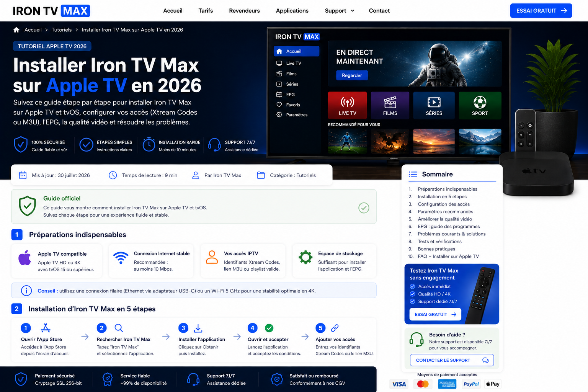Click the purple FILMS tile
This screenshot has height=392, width=588.
390,106
